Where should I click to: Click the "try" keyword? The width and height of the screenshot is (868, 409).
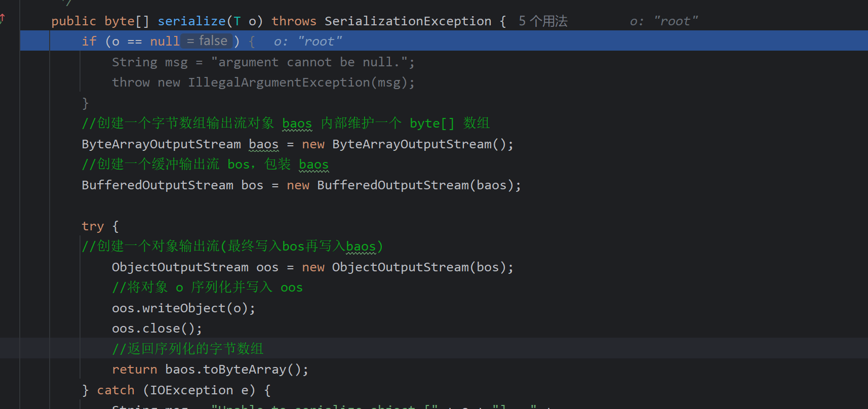tap(93, 226)
